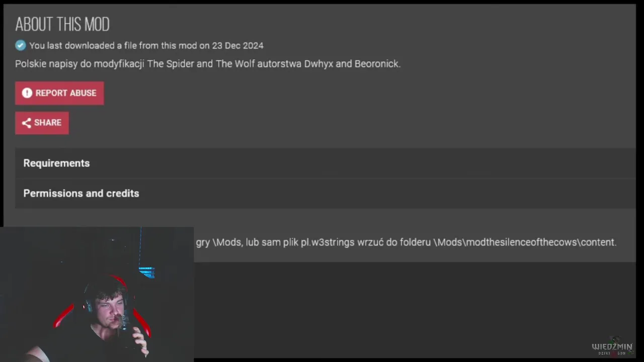Click the 'gry \Mods' instruction text
Image resolution: width=644 pixels, height=362 pixels.
coord(219,242)
